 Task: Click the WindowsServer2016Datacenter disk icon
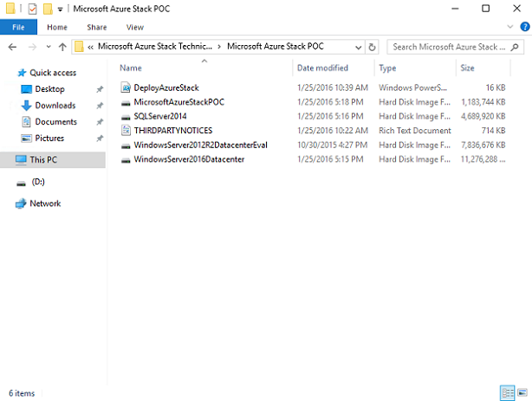[x=126, y=160]
